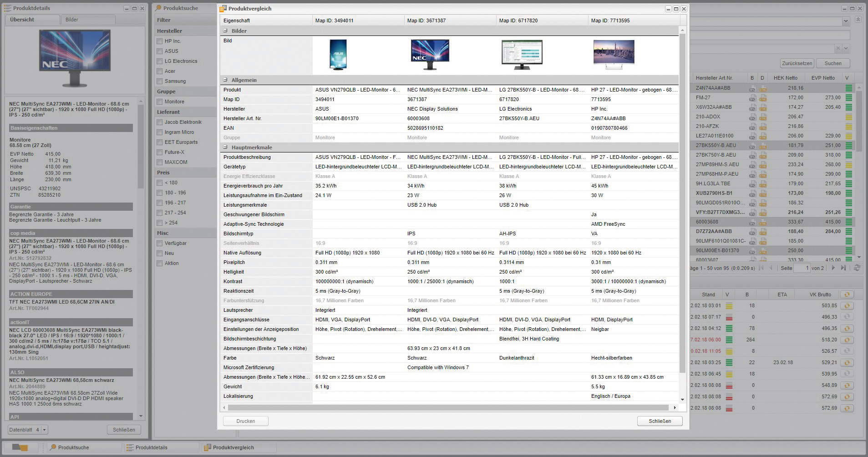Check the Samsung manufacturer checkbox
Screen dimensions: 868x457
pyautogui.click(x=159, y=81)
